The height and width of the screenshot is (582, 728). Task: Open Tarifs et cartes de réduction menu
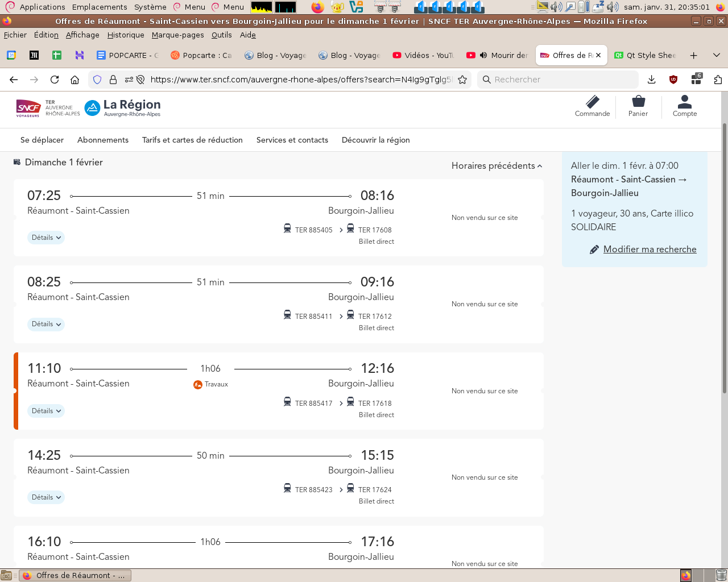point(192,140)
